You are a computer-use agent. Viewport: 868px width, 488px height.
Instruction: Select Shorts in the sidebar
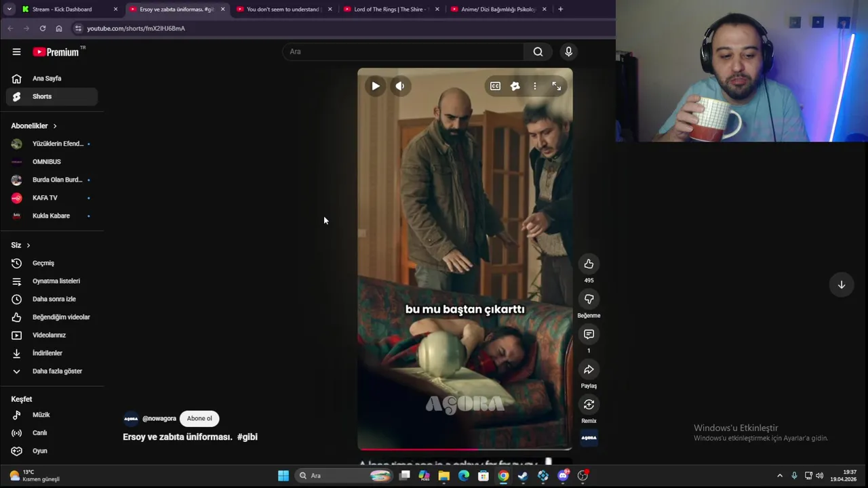click(x=52, y=96)
